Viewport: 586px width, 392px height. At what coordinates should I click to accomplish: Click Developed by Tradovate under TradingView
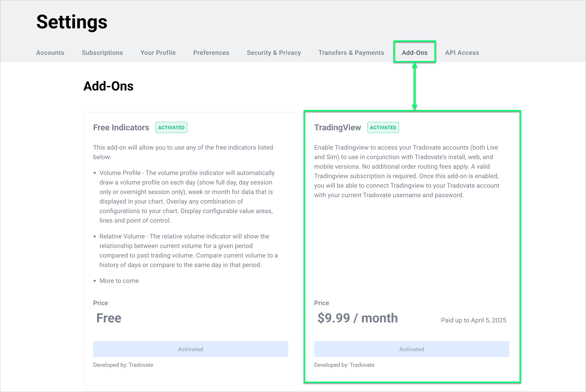click(344, 365)
